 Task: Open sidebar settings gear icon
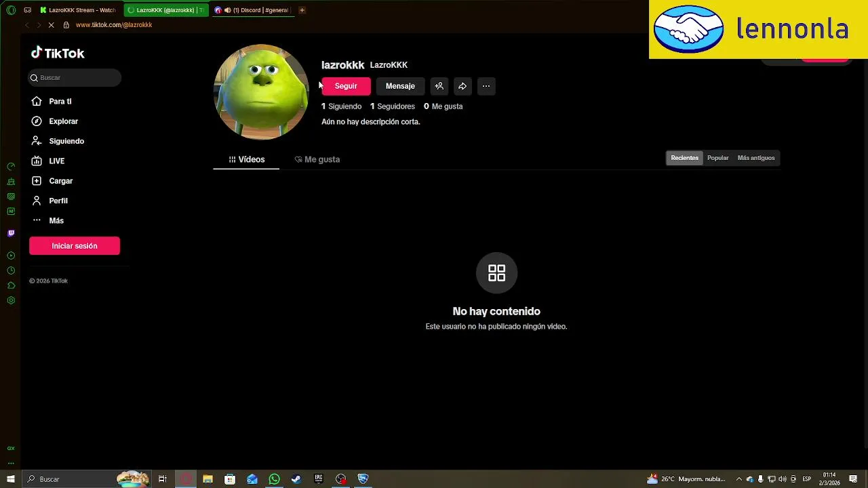click(11, 300)
